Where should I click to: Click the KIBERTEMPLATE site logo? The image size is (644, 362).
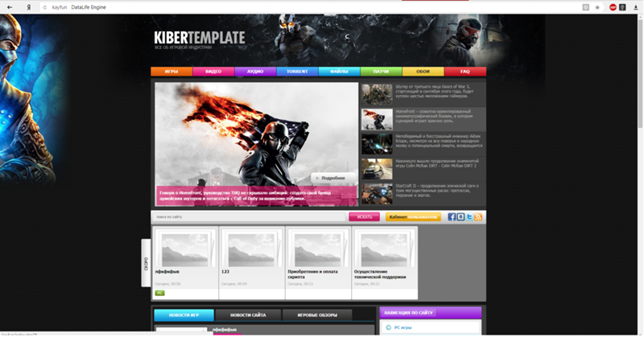pos(200,39)
